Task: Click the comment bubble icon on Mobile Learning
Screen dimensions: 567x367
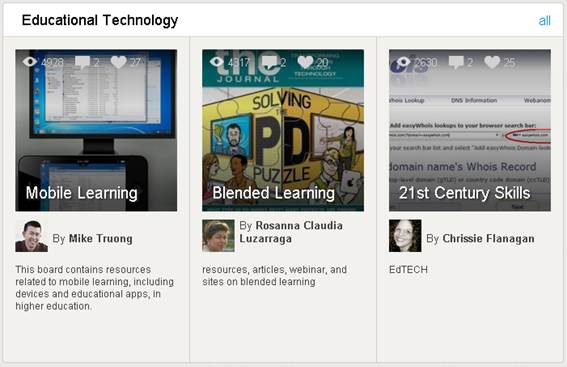Action: tap(82, 63)
